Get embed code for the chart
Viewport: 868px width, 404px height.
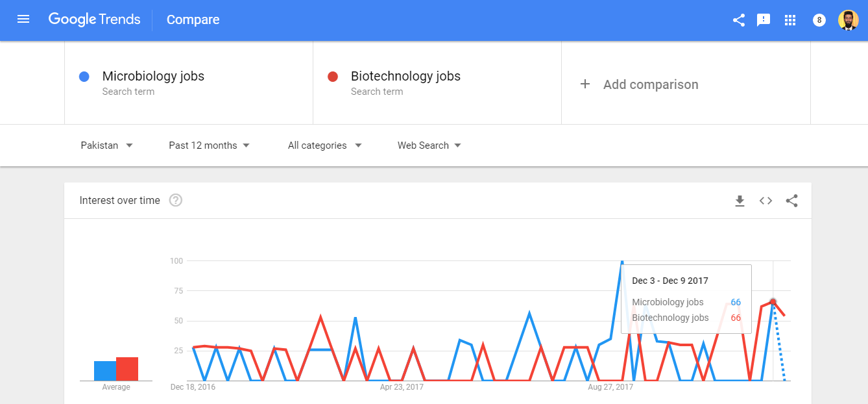point(766,201)
